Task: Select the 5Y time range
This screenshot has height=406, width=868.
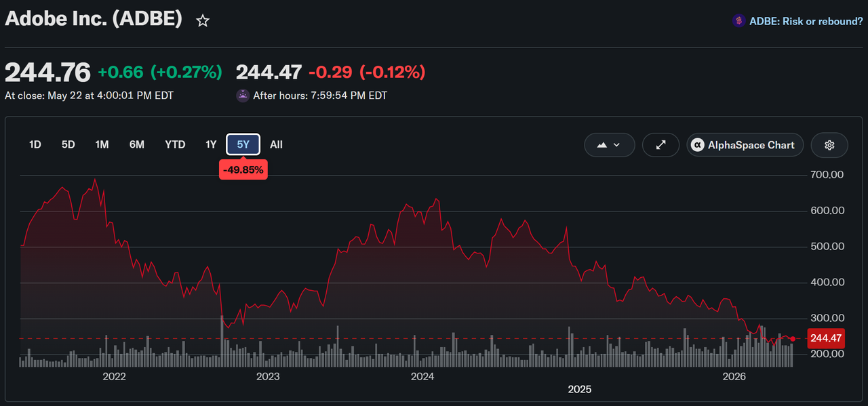Action: 243,144
